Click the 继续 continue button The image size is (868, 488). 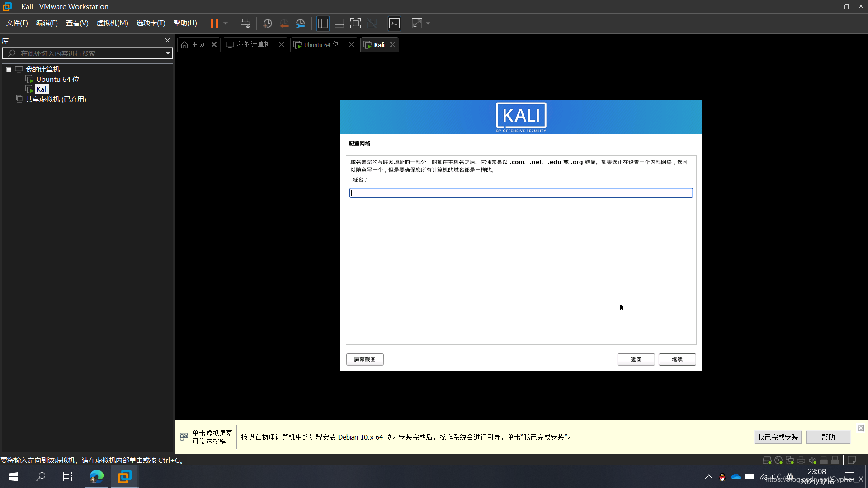point(677,359)
